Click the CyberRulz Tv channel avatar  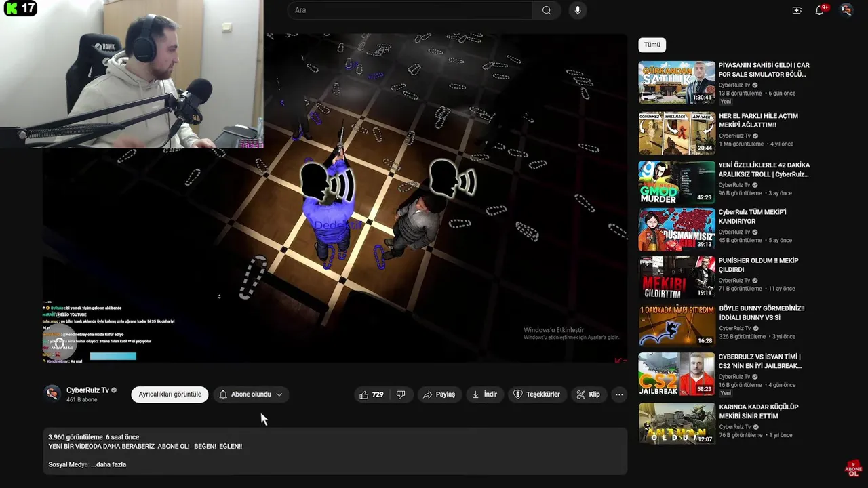[x=52, y=394]
